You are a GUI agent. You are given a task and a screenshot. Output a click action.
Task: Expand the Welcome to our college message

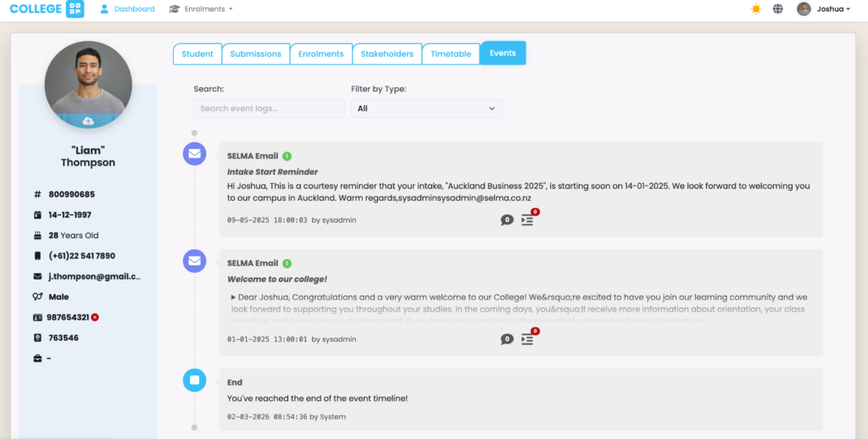pyautogui.click(x=233, y=297)
